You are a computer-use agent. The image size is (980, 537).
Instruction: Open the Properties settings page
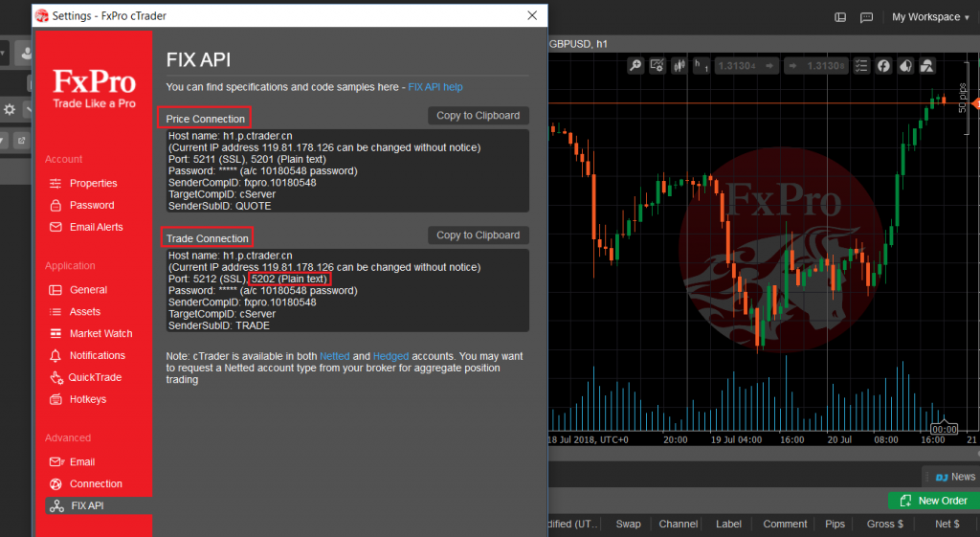click(83, 183)
